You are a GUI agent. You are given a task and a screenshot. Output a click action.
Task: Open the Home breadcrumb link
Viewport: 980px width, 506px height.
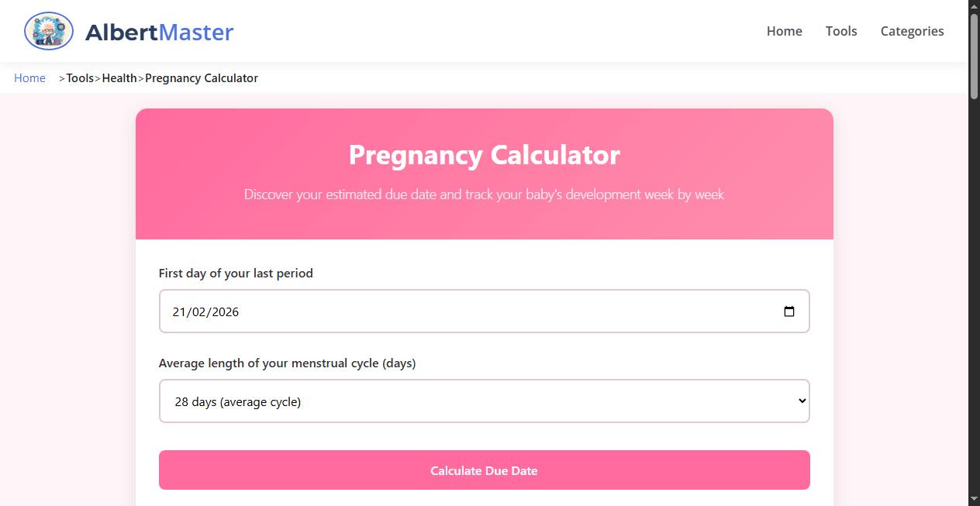(x=29, y=77)
